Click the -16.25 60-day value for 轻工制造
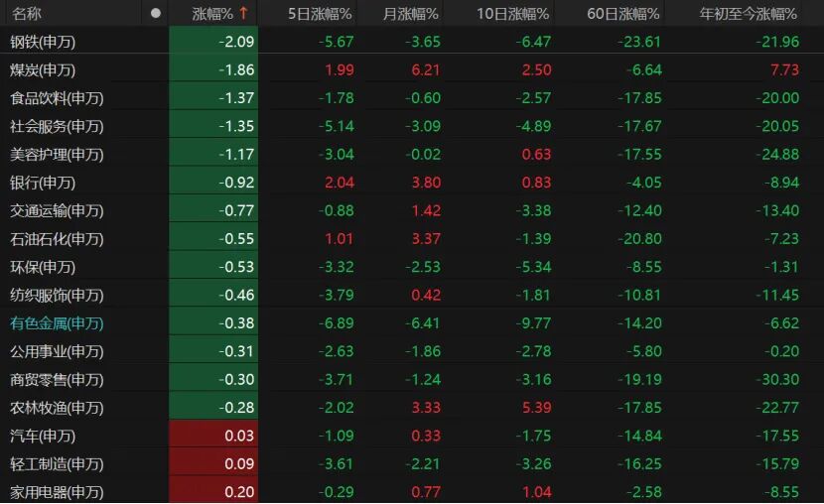Image resolution: width=824 pixels, height=504 pixels. (x=639, y=464)
